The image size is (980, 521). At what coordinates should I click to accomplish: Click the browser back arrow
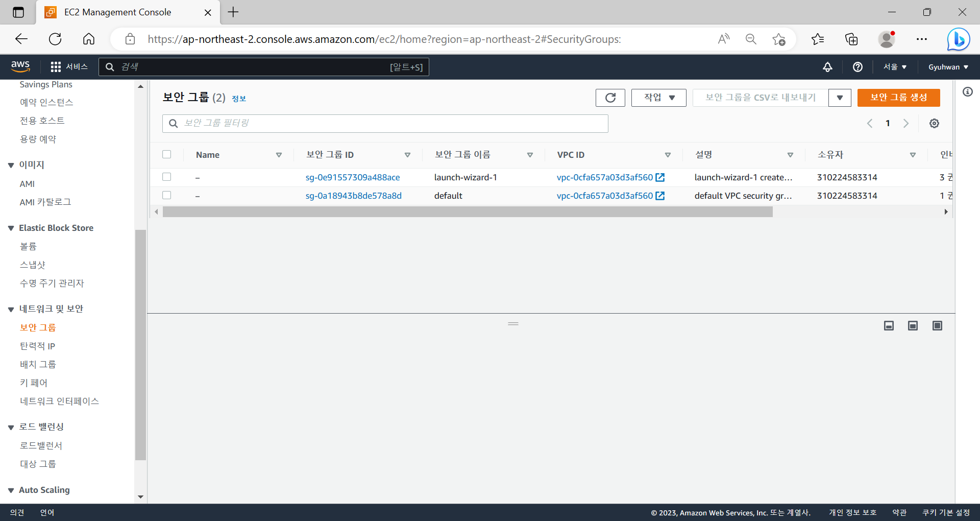[21, 39]
